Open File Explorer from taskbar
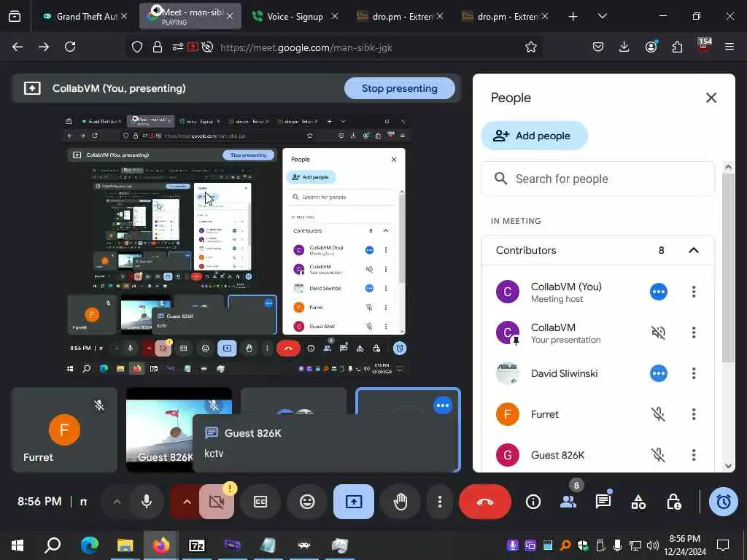The height and width of the screenshot is (560, 747). click(x=125, y=545)
